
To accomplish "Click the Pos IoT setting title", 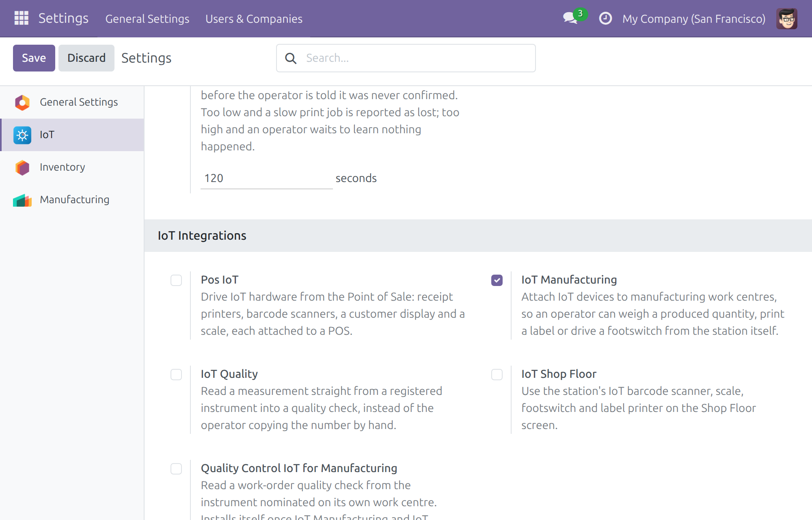I will pos(220,280).
